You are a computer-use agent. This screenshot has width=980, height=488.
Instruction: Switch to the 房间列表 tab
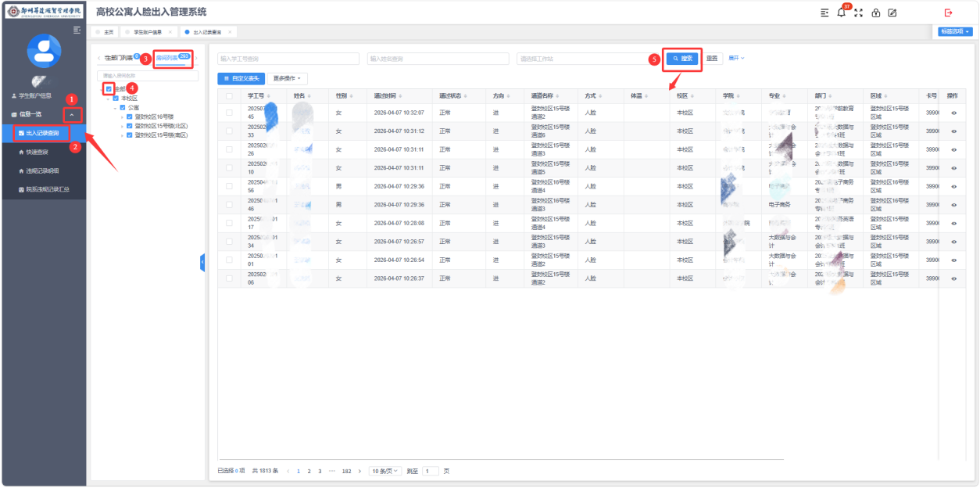click(x=167, y=58)
